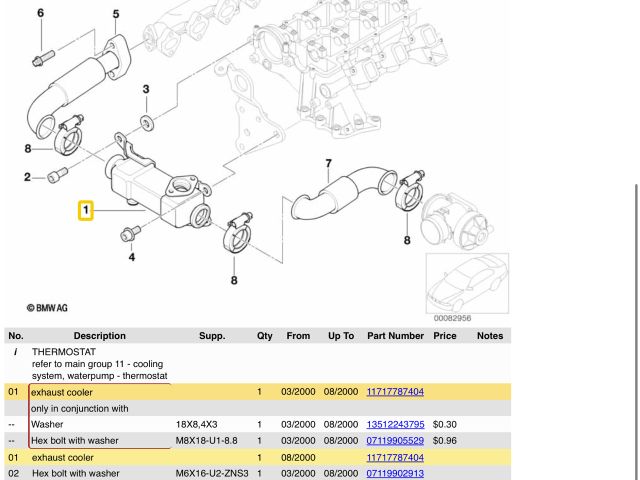Click the italic info icon beside THERMOSTAT
The image size is (640, 480).
coord(15,352)
